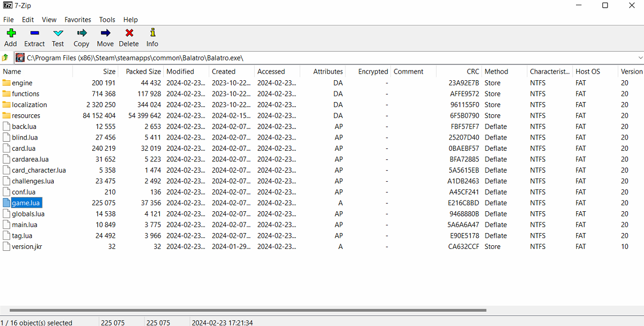The width and height of the screenshot is (644, 326).
Task: Select the resources folder
Action: pos(26,116)
